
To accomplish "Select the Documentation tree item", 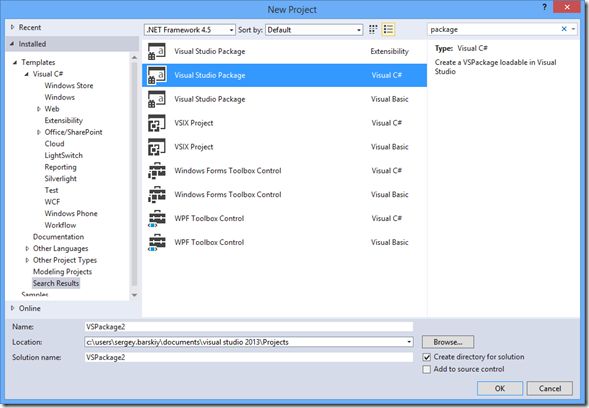I will click(58, 237).
